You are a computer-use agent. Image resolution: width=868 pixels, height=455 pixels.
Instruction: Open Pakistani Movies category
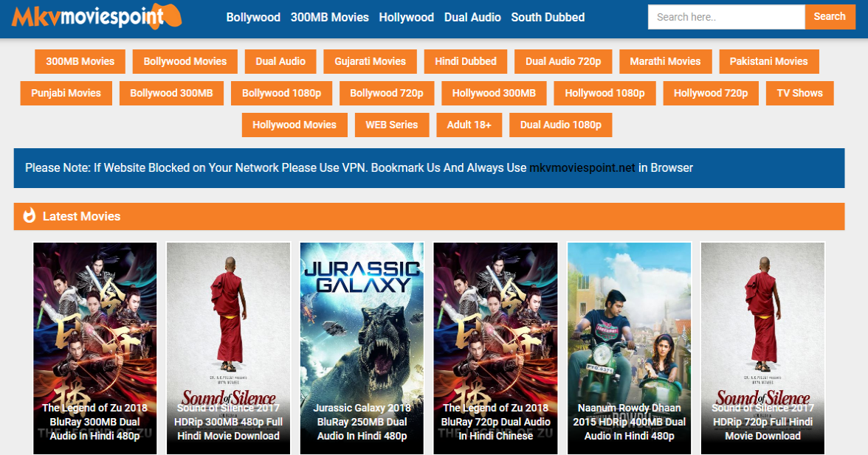tap(768, 61)
